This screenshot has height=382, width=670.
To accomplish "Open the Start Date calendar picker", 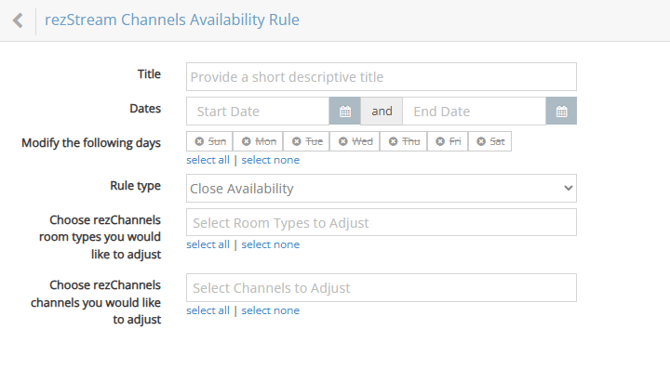I will (x=345, y=111).
